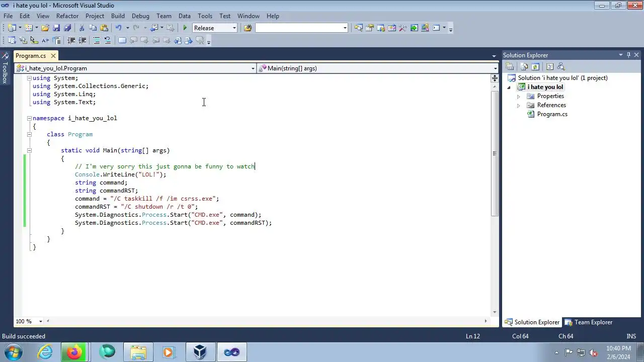The height and width of the screenshot is (362, 644).
Task: Open the Tools menu
Action: [205, 16]
